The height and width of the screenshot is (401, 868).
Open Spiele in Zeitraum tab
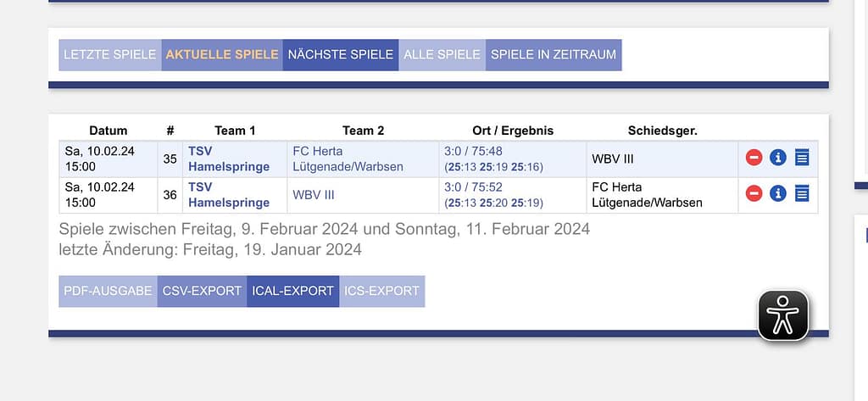point(554,54)
